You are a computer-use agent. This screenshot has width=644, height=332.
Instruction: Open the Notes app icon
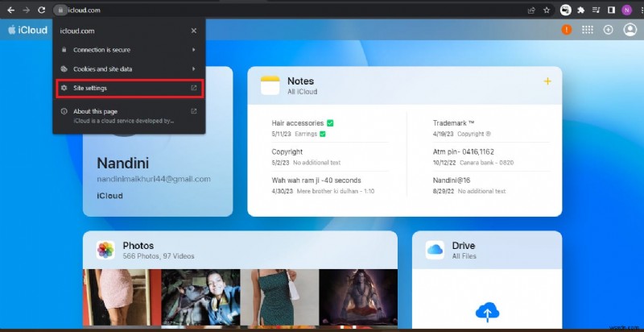point(270,85)
